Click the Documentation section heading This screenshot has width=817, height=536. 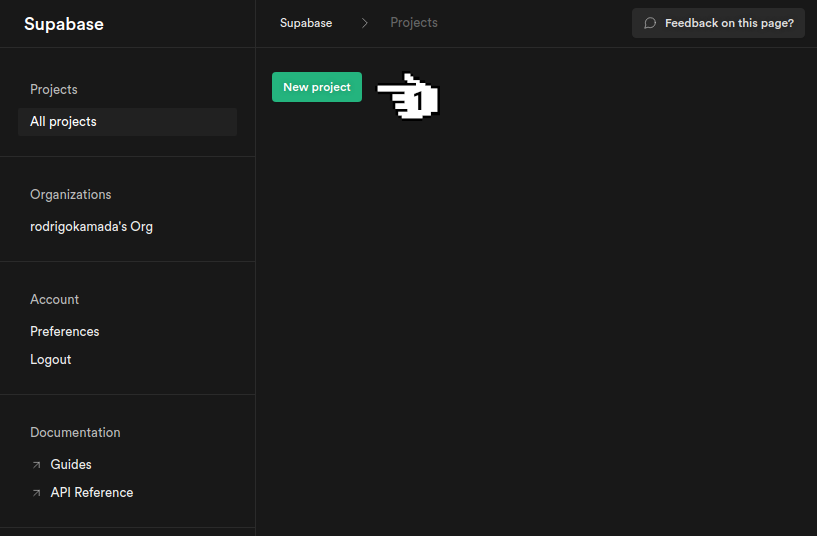[75, 432]
